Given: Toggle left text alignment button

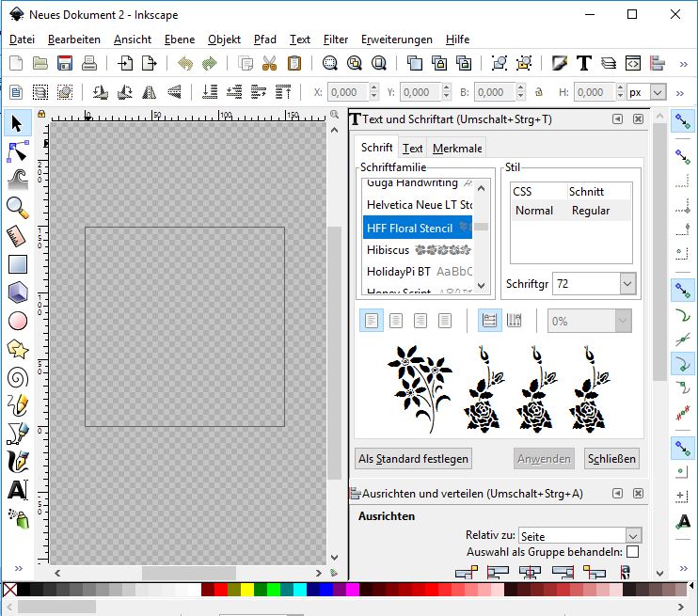Looking at the screenshot, I should (x=372, y=321).
